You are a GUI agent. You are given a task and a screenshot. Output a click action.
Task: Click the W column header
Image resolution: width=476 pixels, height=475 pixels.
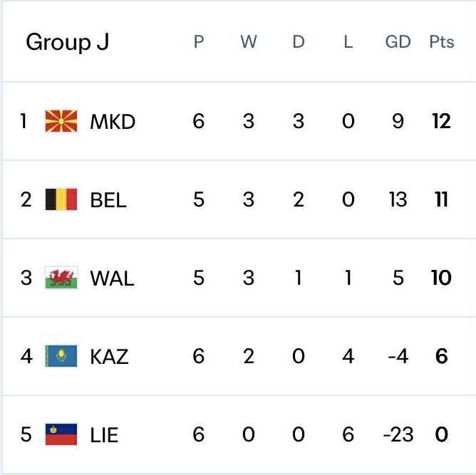(x=248, y=42)
